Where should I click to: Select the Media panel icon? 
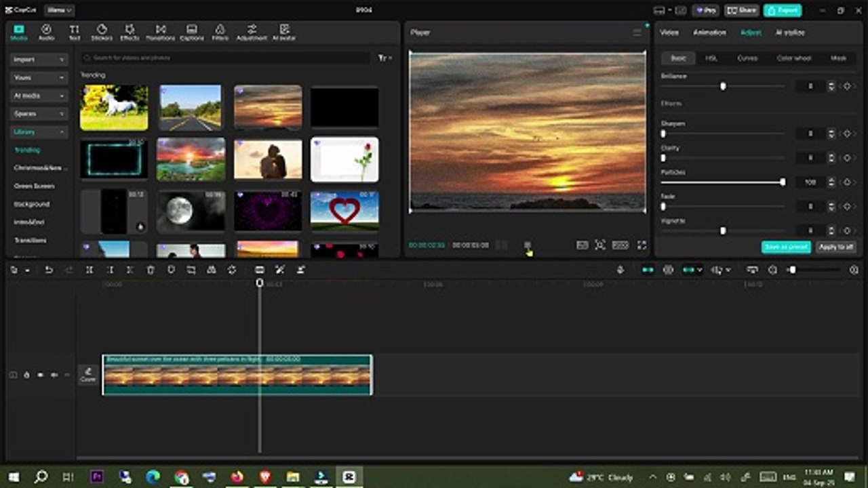[x=19, y=33]
